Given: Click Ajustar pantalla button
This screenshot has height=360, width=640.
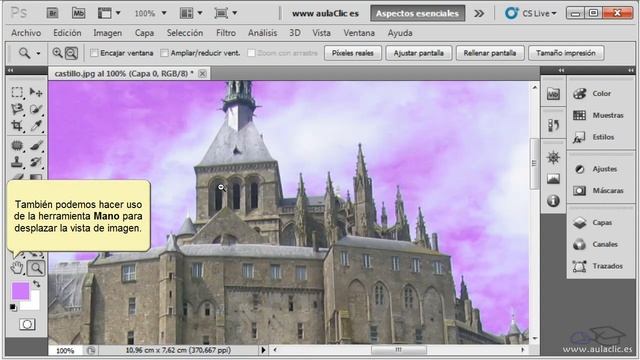Looking at the screenshot, I should pyautogui.click(x=418, y=53).
